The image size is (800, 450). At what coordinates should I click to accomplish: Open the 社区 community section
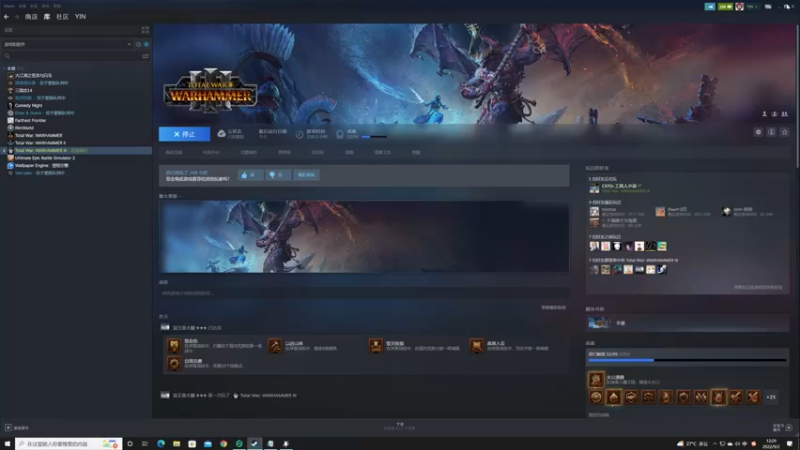pyautogui.click(x=62, y=17)
